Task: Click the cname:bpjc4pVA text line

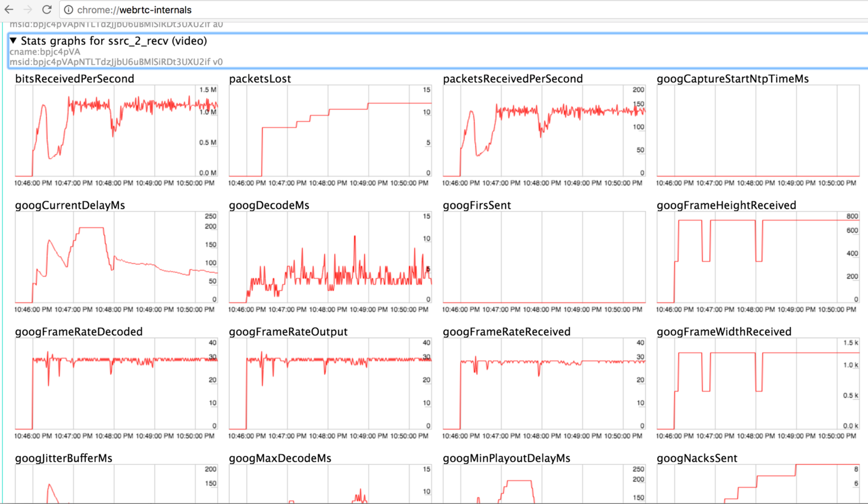Action: (45, 52)
